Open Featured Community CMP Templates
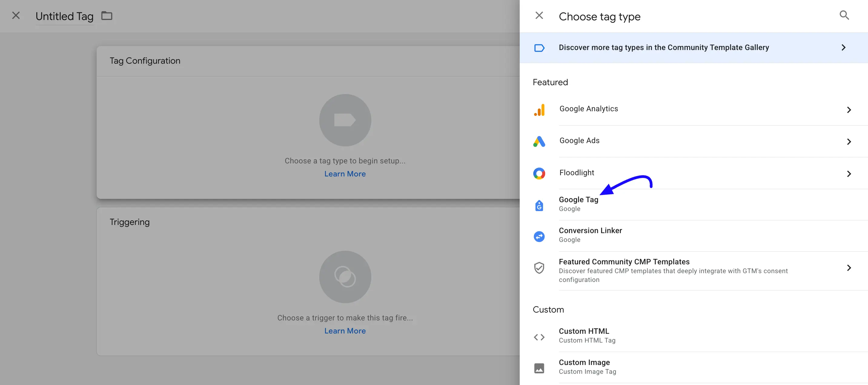Viewport: 868px width, 385px height. coord(694,271)
